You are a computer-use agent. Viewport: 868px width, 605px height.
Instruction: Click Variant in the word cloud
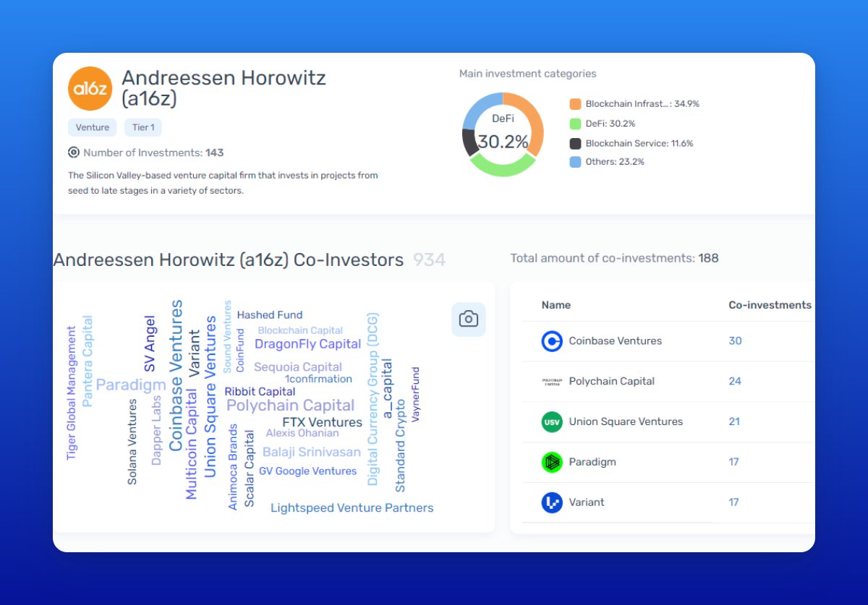tap(194, 353)
